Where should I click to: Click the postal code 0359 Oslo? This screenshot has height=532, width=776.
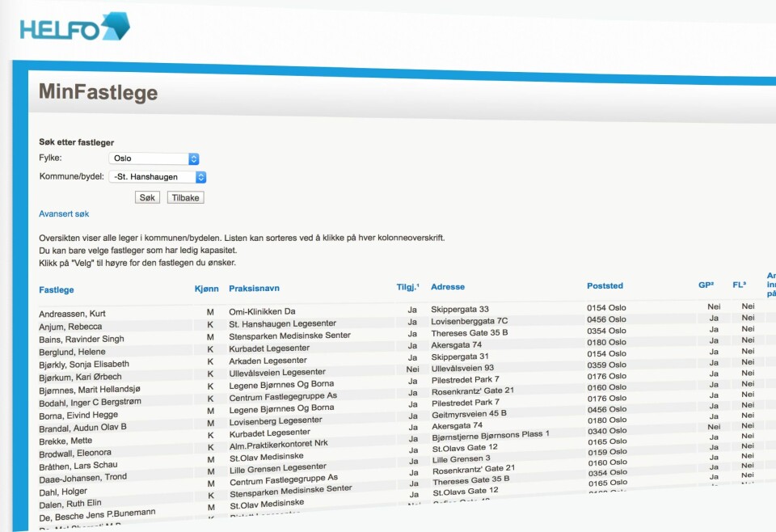point(607,365)
